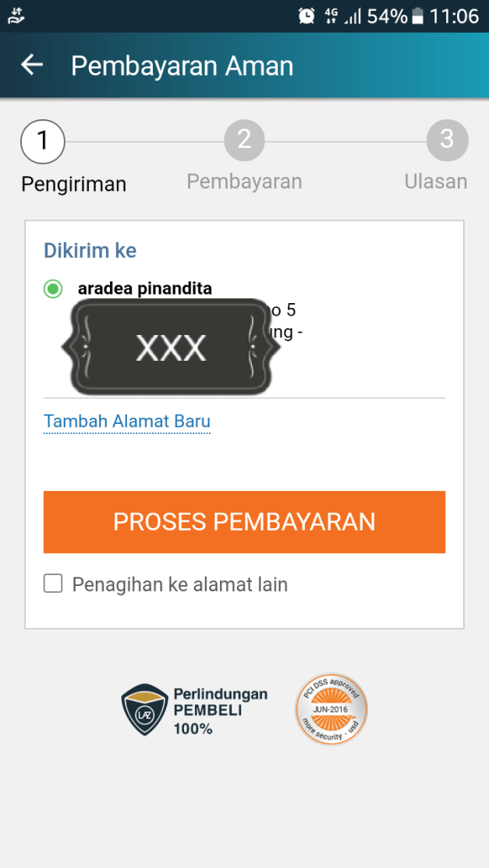Tap the PCI DSS approved seal

click(x=331, y=709)
